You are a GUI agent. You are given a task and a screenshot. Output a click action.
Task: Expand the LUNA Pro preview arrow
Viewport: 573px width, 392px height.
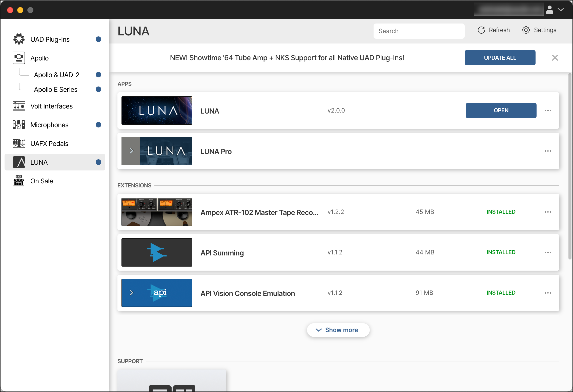pyautogui.click(x=131, y=151)
